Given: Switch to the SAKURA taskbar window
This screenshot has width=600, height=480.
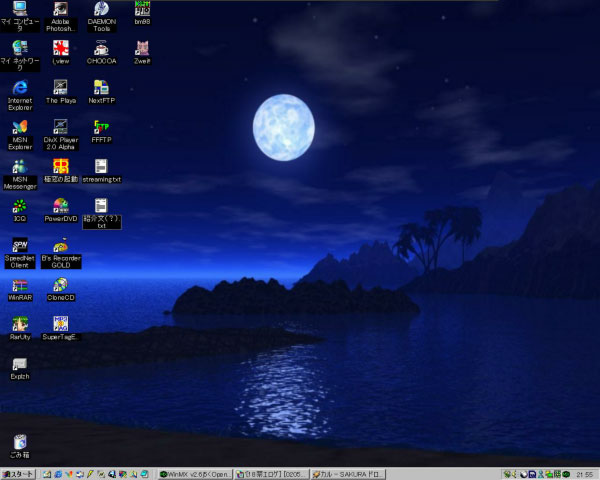Looking at the screenshot, I should (x=346, y=473).
